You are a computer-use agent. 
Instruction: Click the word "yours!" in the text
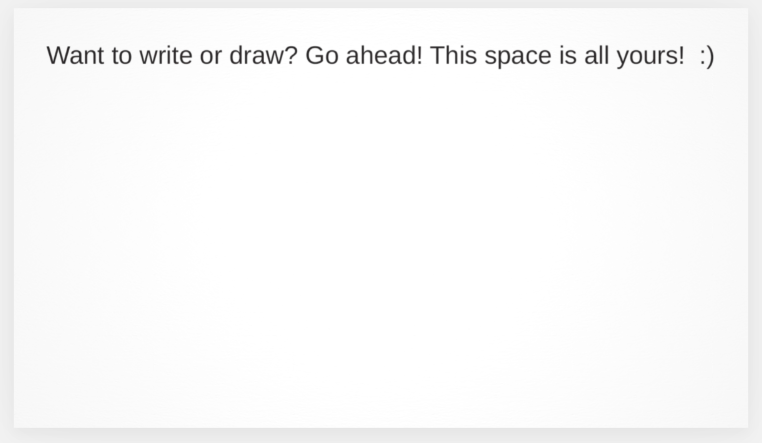pyautogui.click(x=650, y=57)
